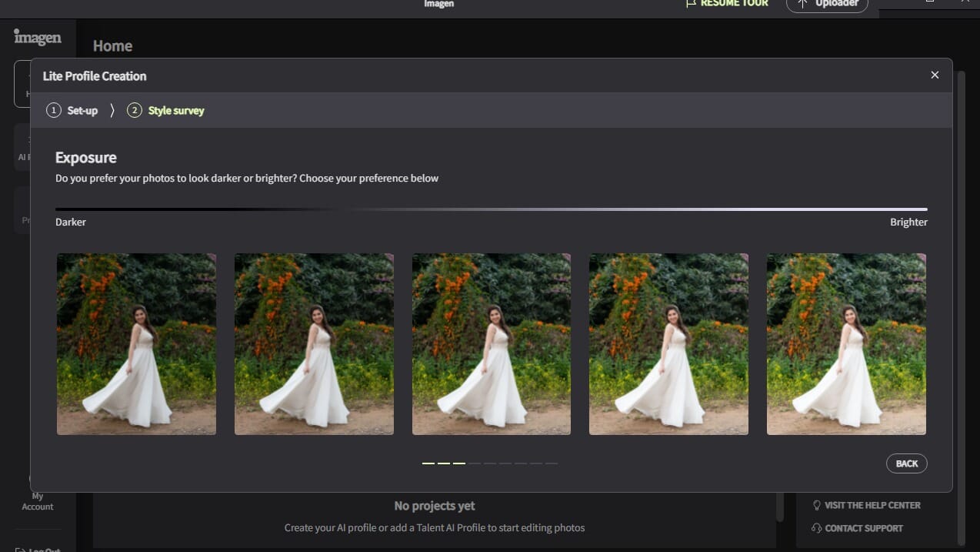The width and height of the screenshot is (980, 552).
Task: Click the exposure gradient slider bar
Action: point(491,208)
